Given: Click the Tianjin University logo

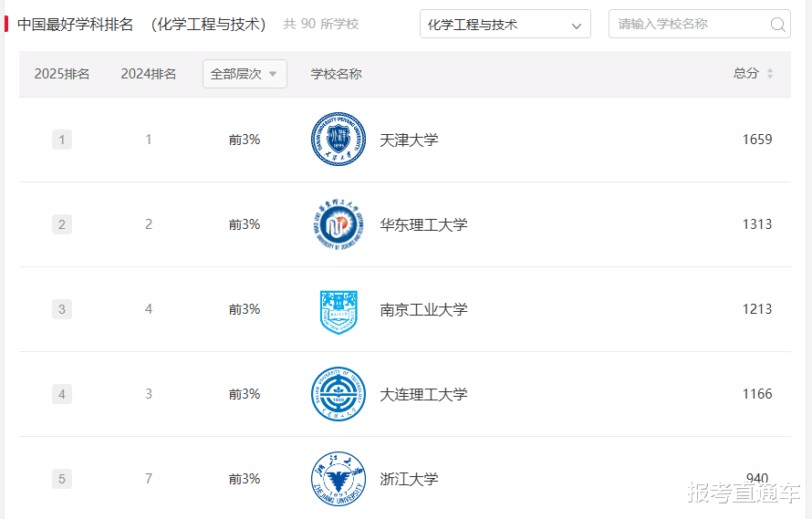Looking at the screenshot, I should click(338, 140).
